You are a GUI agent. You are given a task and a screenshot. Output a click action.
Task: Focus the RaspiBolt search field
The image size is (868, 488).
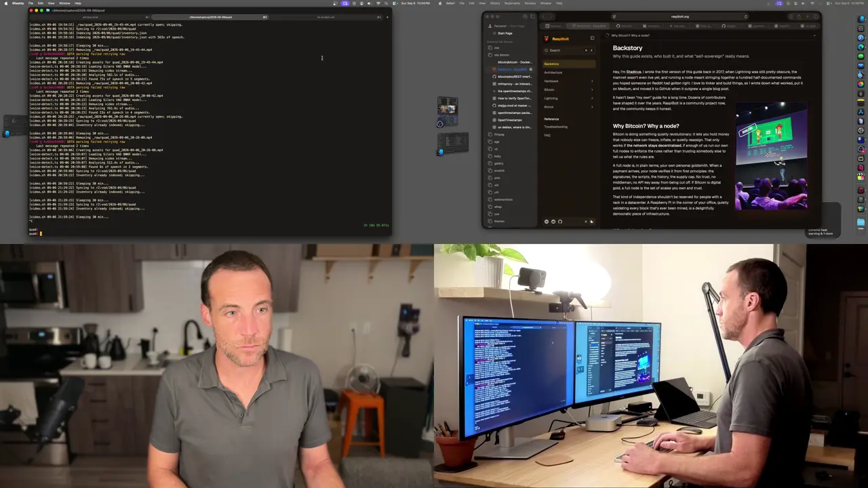tap(569, 50)
